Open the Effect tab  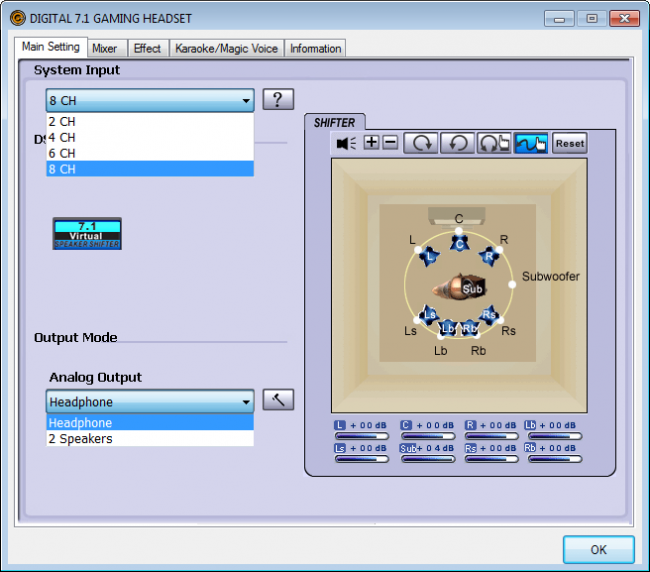[x=147, y=48]
